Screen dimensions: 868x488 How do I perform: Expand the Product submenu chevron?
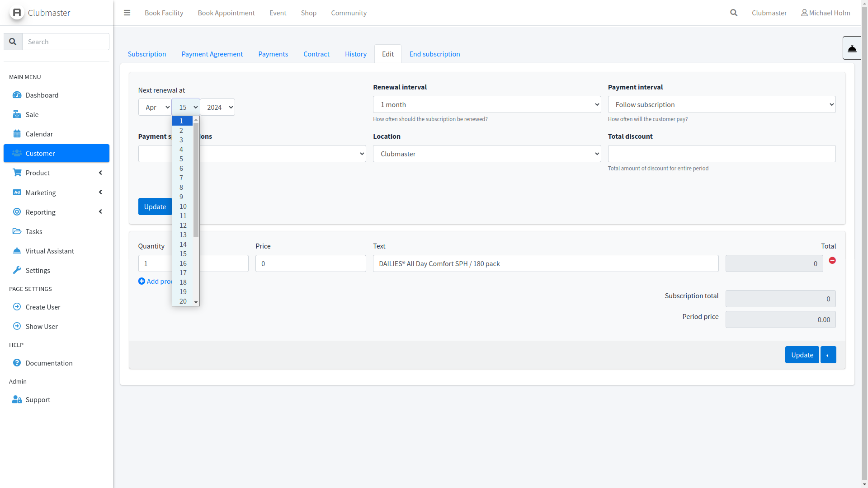100,173
